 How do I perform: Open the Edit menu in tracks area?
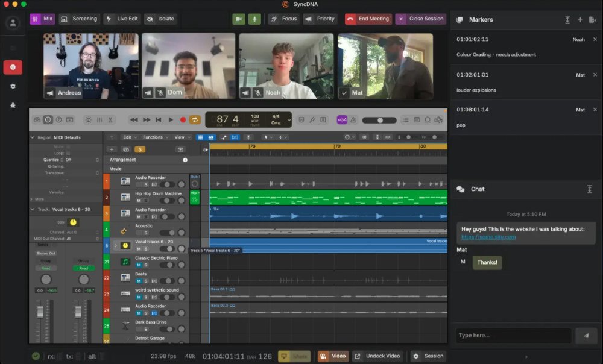[130, 137]
